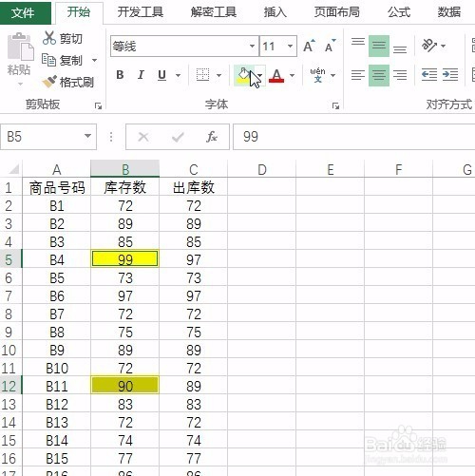
Task: Select column A header
Action: coord(56,169)
